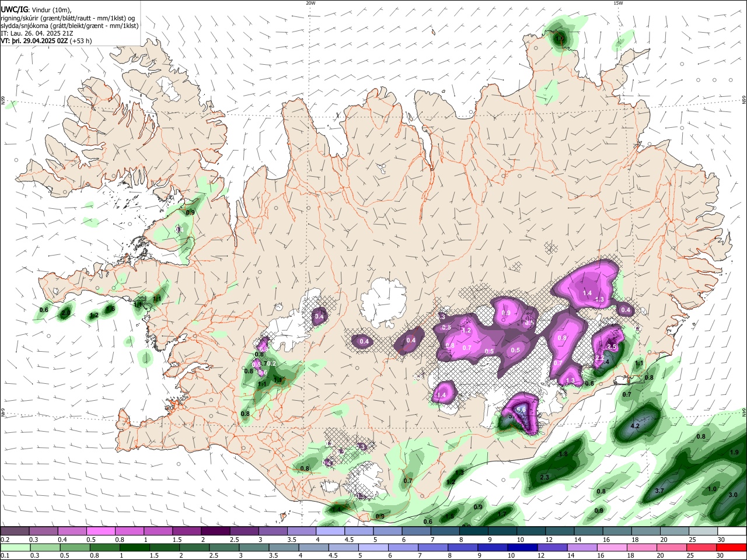Click the "UWC/IG" title text

pos(14,9)
